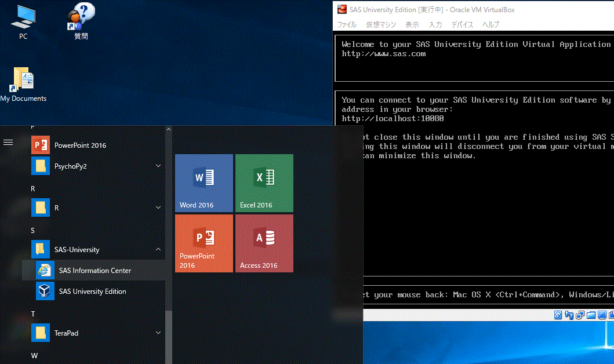Collapse the SAS-University folder chevron

coord(158,249)
